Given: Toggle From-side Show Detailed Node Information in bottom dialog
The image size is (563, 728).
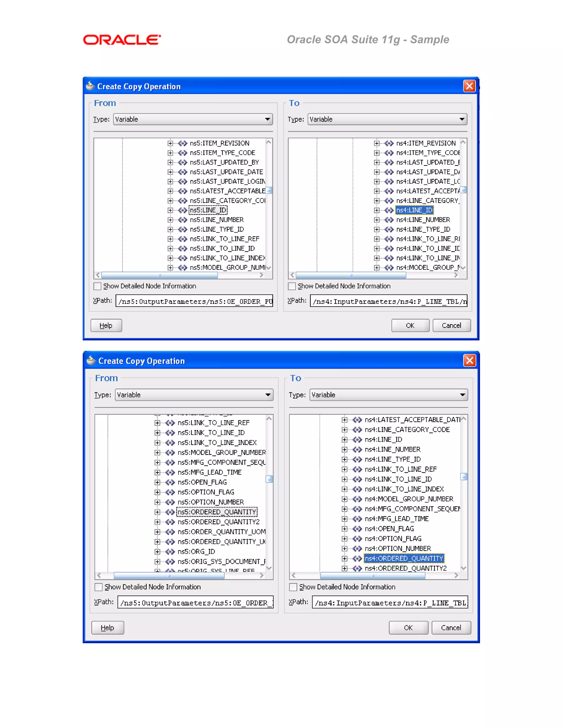Looking at the screenshot, I should tap(98, 587).
